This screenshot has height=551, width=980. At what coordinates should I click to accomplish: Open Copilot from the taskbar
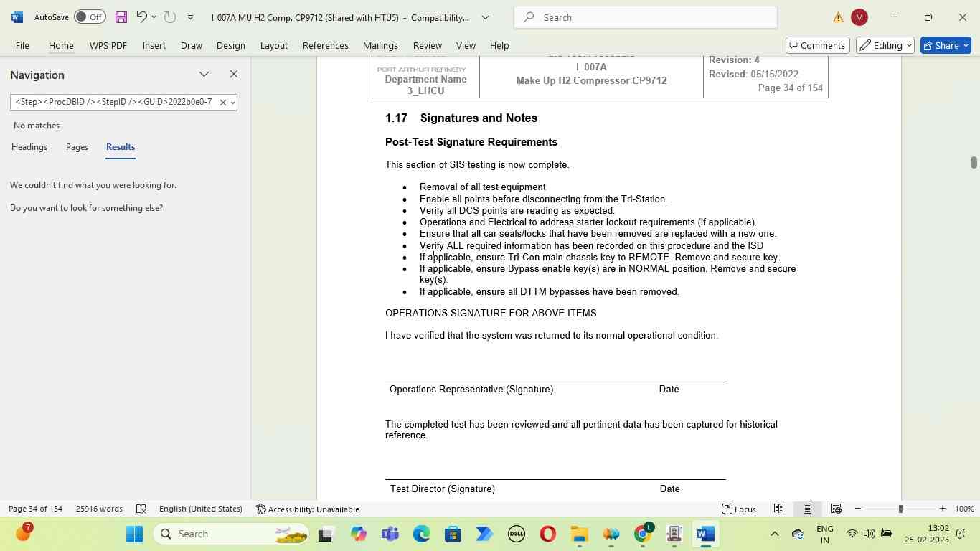pyautogui.click(x=359, y=534)
